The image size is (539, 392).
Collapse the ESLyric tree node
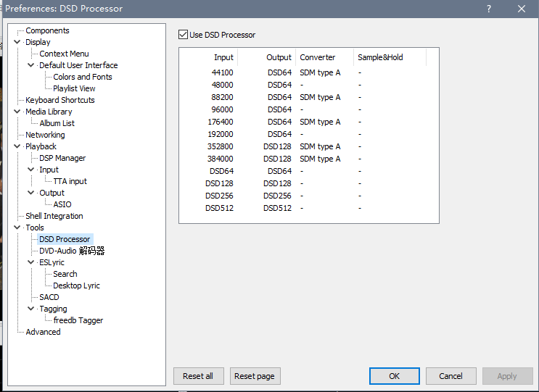click(31, 262)
